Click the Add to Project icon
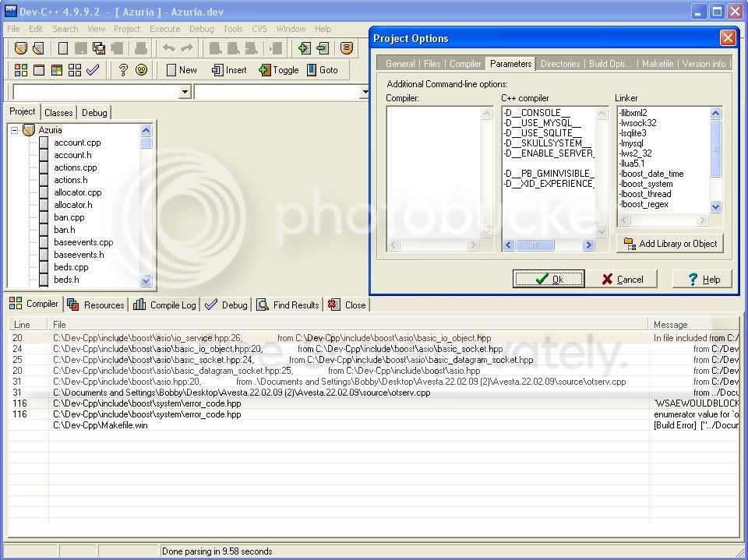The image size is (748, 560). pyautogui.click(x=305, y=48)
